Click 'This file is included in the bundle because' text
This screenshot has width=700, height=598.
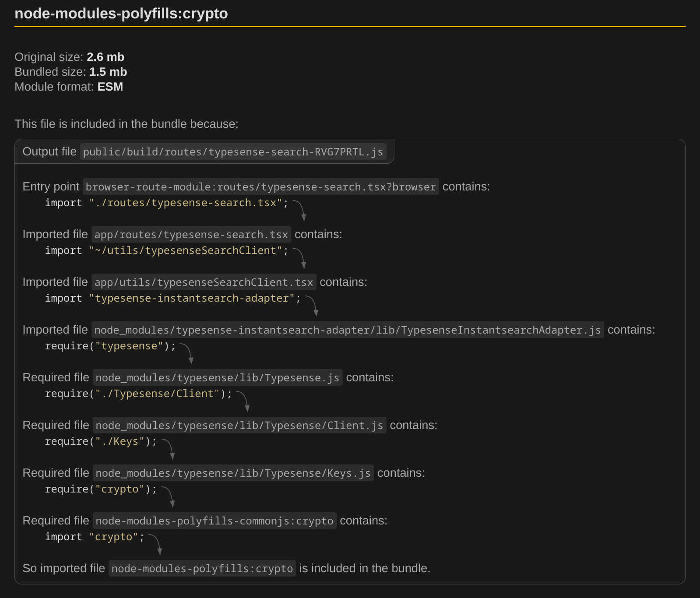[x=127, y=124]
